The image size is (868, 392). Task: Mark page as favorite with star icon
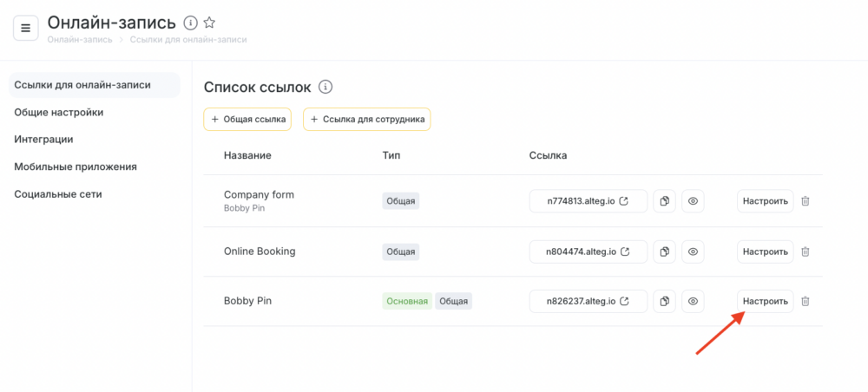tap(209, 23)
